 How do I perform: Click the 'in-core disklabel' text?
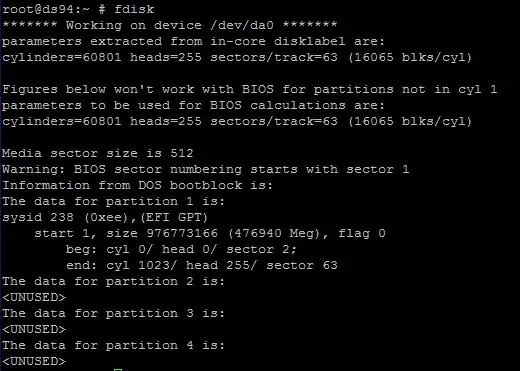pyautogui.click(x=277, y=41)
